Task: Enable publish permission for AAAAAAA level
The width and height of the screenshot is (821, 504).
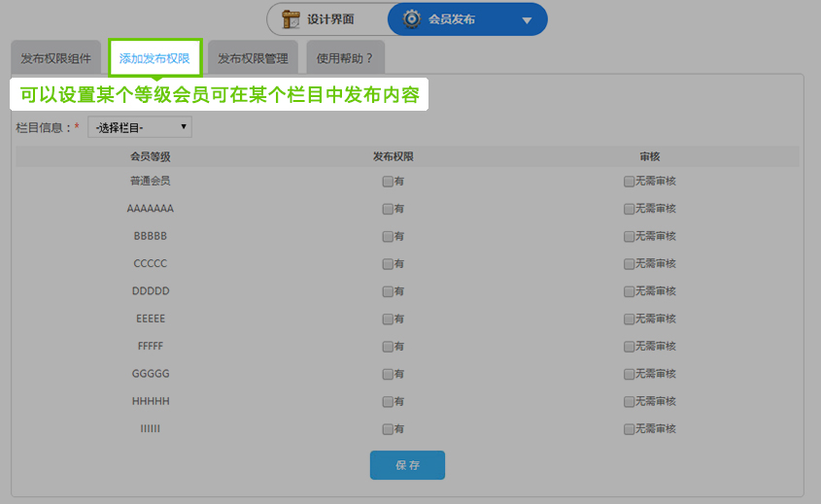Action: point(388,209)
